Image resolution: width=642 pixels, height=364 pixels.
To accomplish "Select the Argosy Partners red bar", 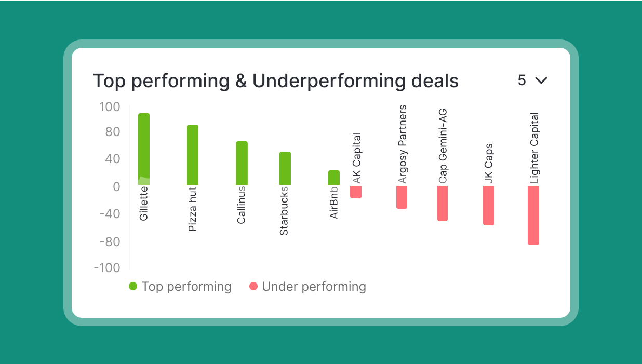I will 402,197.
